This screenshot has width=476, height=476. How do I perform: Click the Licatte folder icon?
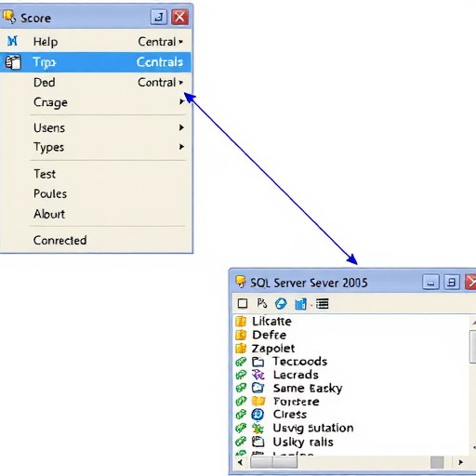[x=241, y=322]
